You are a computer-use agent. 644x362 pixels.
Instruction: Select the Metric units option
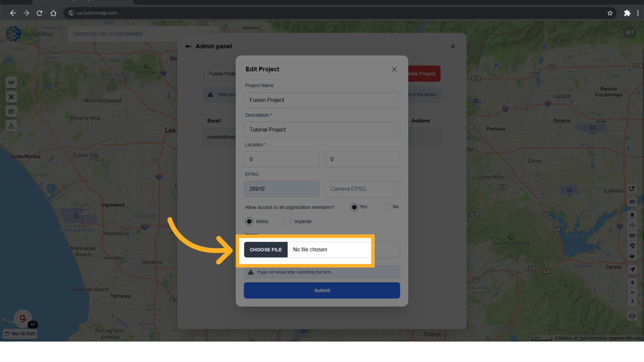pyautogui.click(x=249, y=222)
